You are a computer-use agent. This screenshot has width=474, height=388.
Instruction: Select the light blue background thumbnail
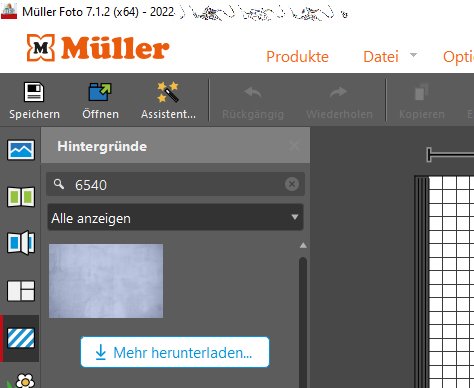(x=106, y=281)
